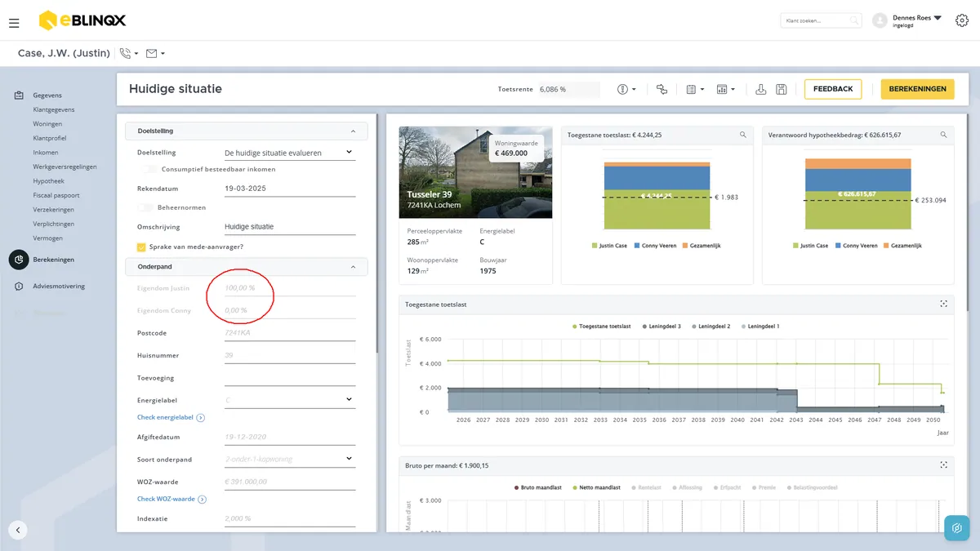Open the hamburger navigation menu

[x=14, y=23]
